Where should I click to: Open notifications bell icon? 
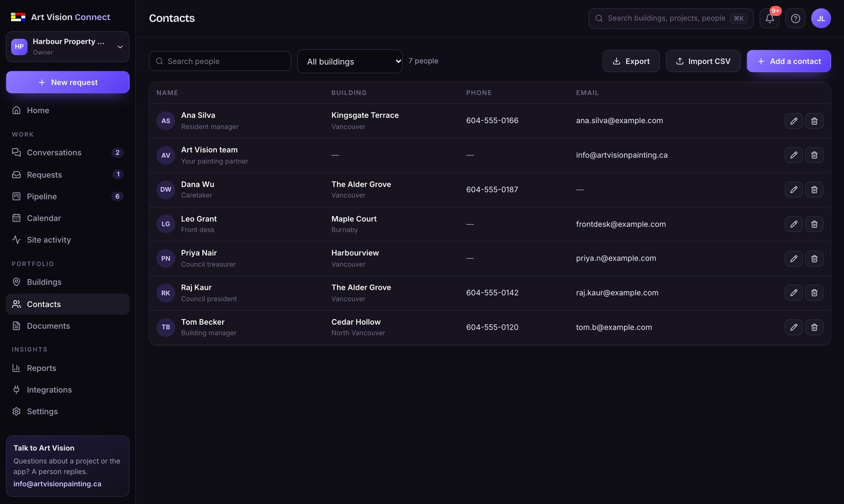(770, 18)
